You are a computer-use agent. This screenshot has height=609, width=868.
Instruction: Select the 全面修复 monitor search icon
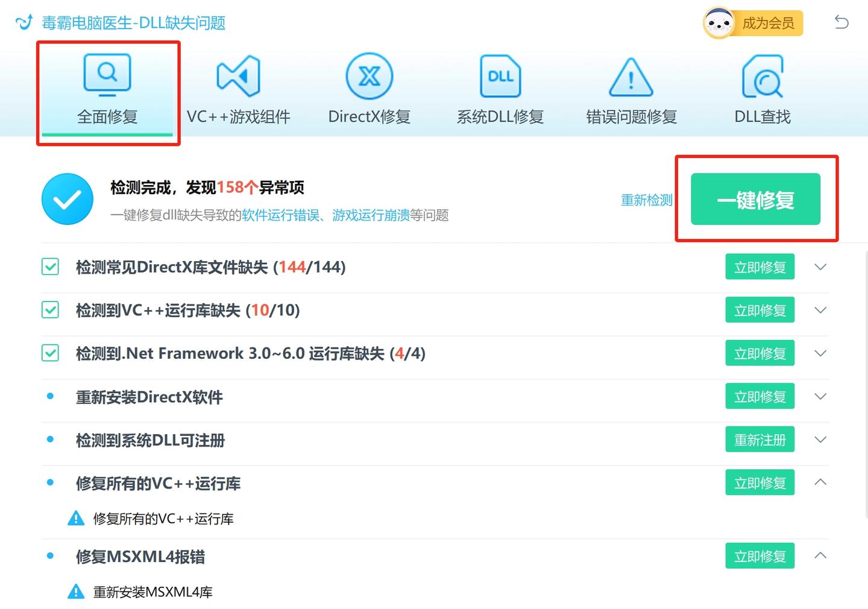coord(107,75)
